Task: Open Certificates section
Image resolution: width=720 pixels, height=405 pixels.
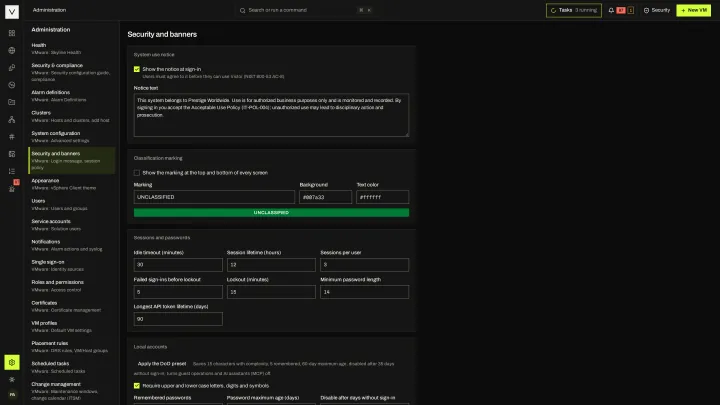Action: (72, 306)
